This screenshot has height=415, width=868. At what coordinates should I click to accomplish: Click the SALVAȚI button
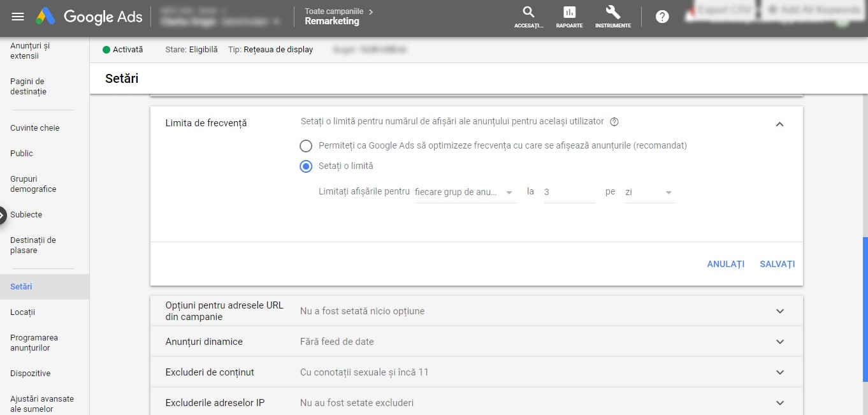(x=777, y=264)
